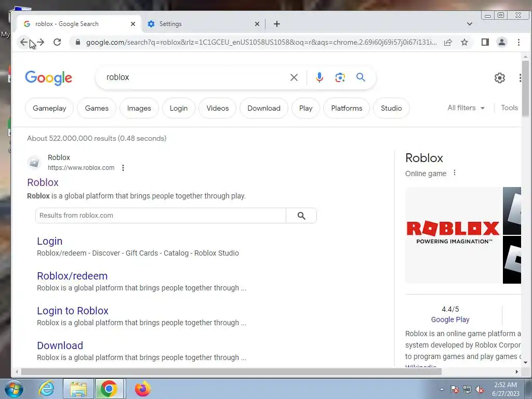Open the network tray icon

[x=467, y=390]
